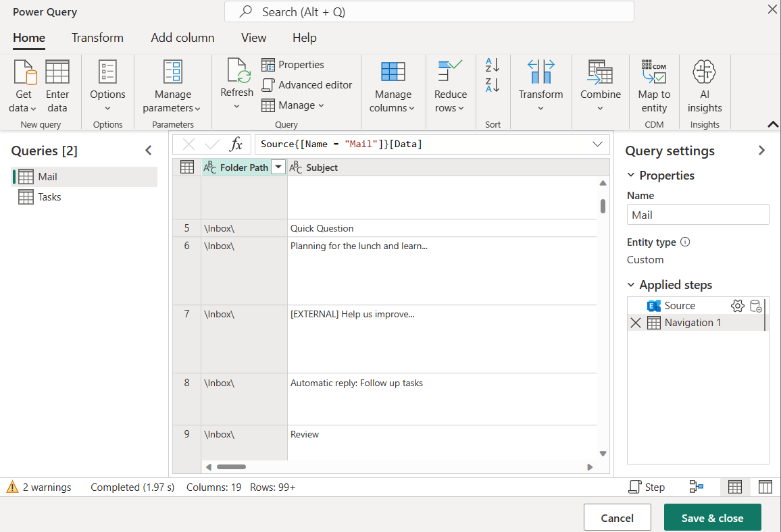Select the Enter data tool
The height and width of the screenshot is (532, 781).
[x=57, y=84]
